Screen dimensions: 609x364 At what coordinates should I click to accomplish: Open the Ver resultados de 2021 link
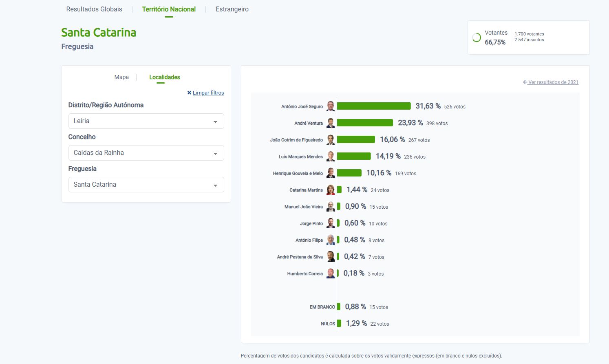[x=553, y=82]
